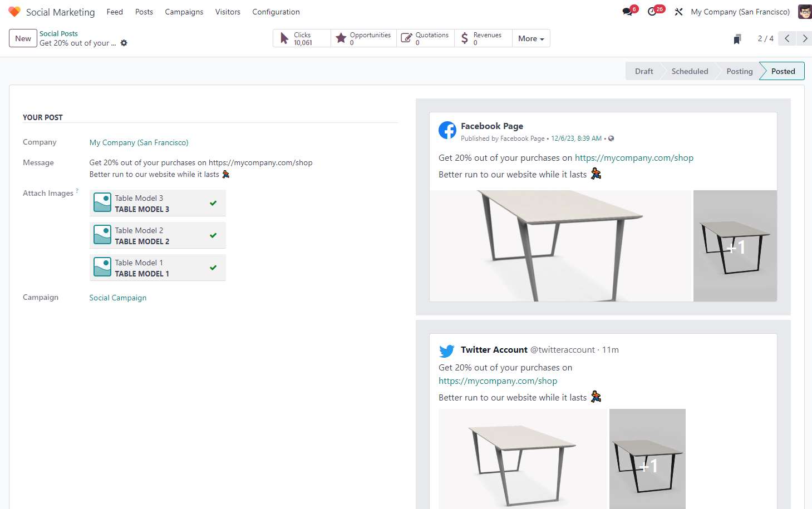Open the Configuration menu
Screen dimensions: 812x509
[275, 12]
